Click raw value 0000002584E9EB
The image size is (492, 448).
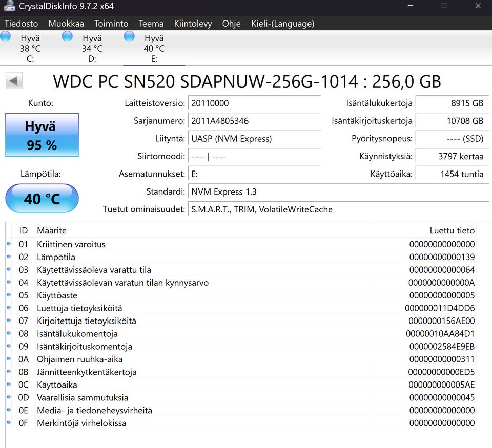442,347
